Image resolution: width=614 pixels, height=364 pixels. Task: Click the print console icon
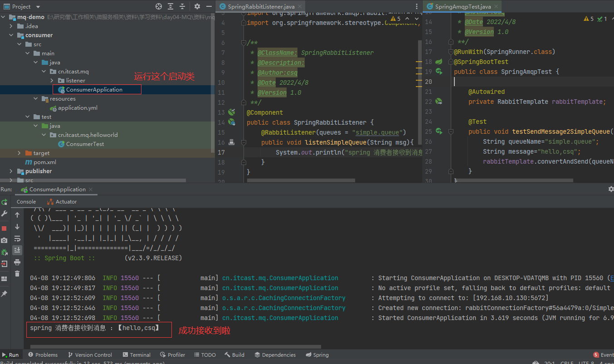coord(17,262)
